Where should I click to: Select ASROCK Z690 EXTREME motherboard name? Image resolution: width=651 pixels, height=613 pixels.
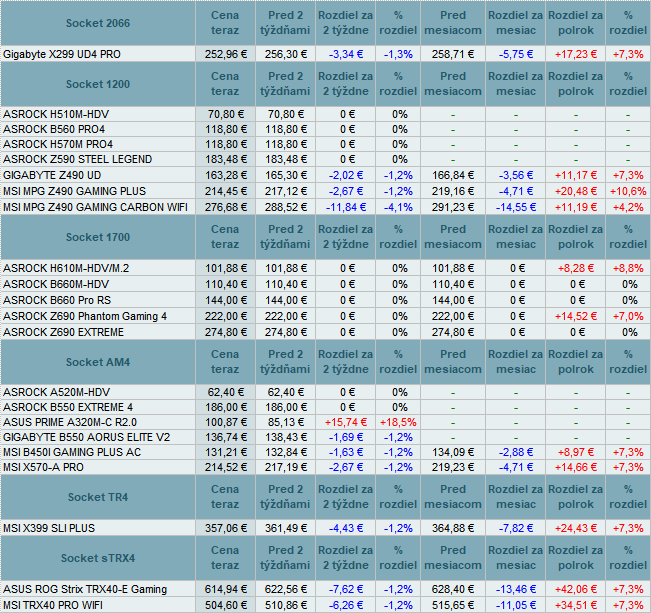point(64,332)
